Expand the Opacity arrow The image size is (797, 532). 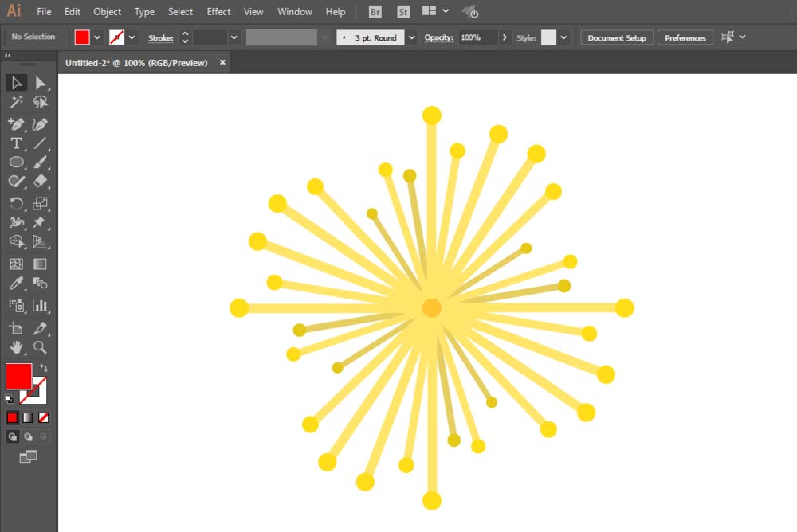[505, 37]
